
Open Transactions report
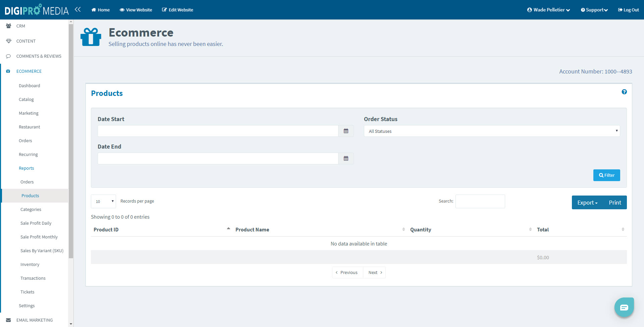[33, 278]
